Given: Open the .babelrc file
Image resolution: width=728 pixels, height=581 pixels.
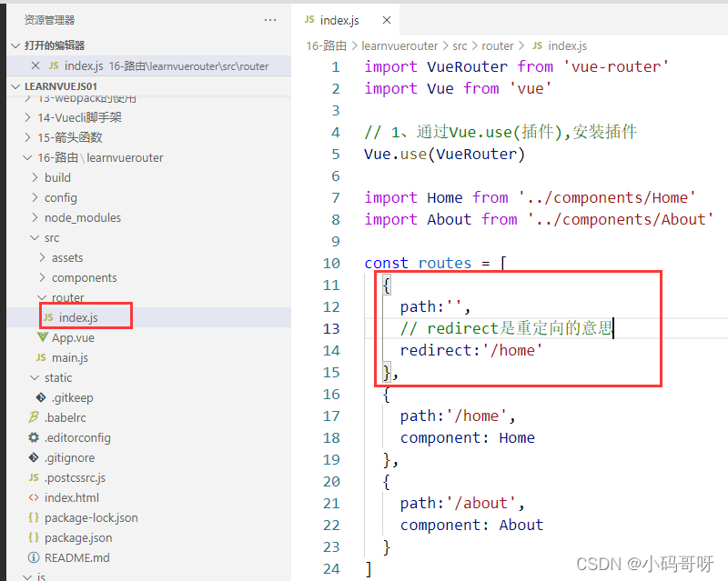Looking at the screenshot, I should (65, 417).
